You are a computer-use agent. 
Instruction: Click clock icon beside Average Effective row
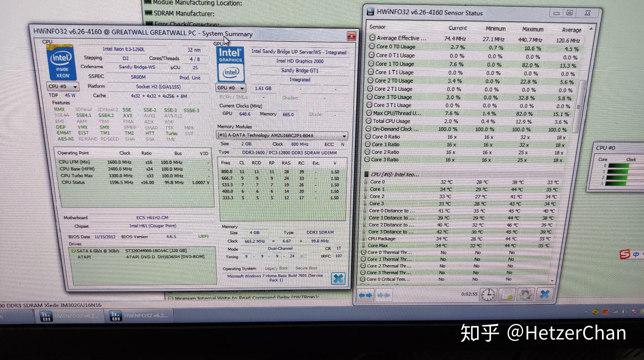pyautogui.click(x=372, y=37)
